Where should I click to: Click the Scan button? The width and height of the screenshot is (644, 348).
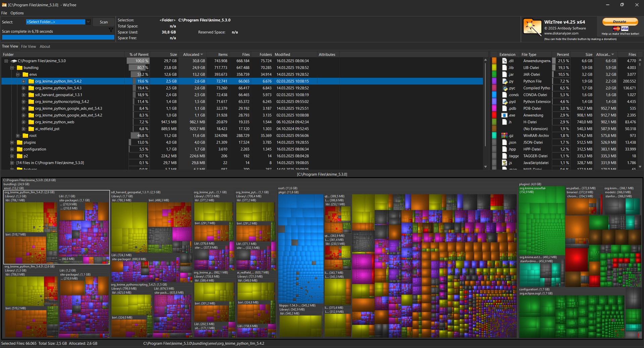pyautogui.click(x=104, y=22)
